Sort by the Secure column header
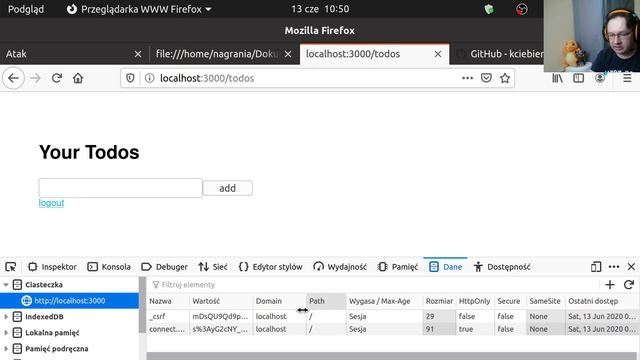 pyautogui.click(x=510, y=301)
